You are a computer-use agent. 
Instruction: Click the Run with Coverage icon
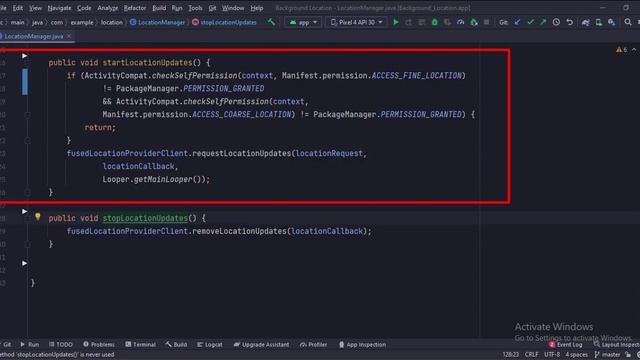coord(448,22)
